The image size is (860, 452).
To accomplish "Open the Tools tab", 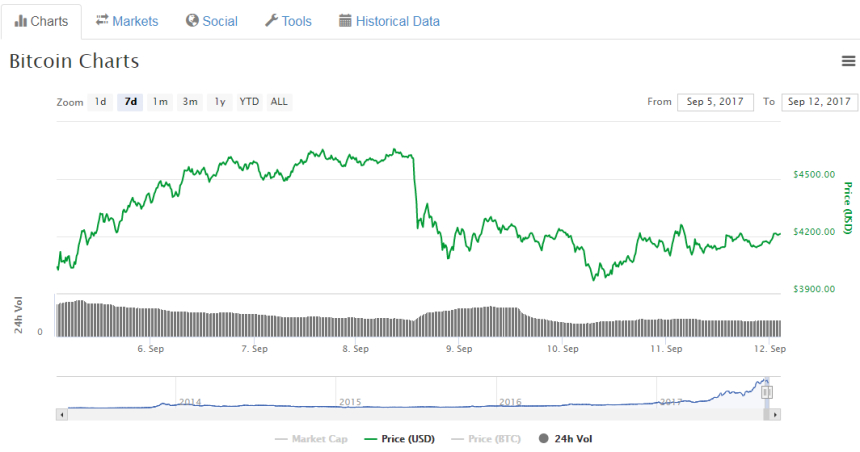I will click(x=288, y=21).
